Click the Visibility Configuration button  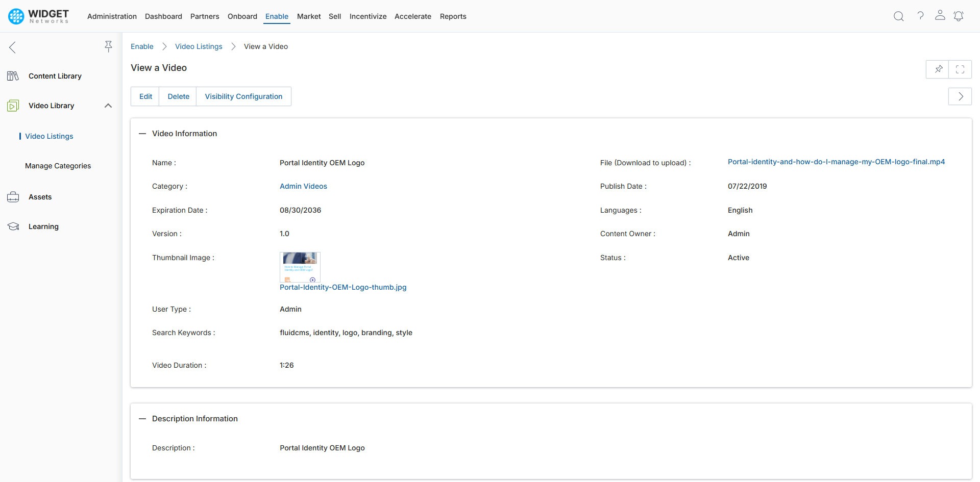(x=244, y=96)
